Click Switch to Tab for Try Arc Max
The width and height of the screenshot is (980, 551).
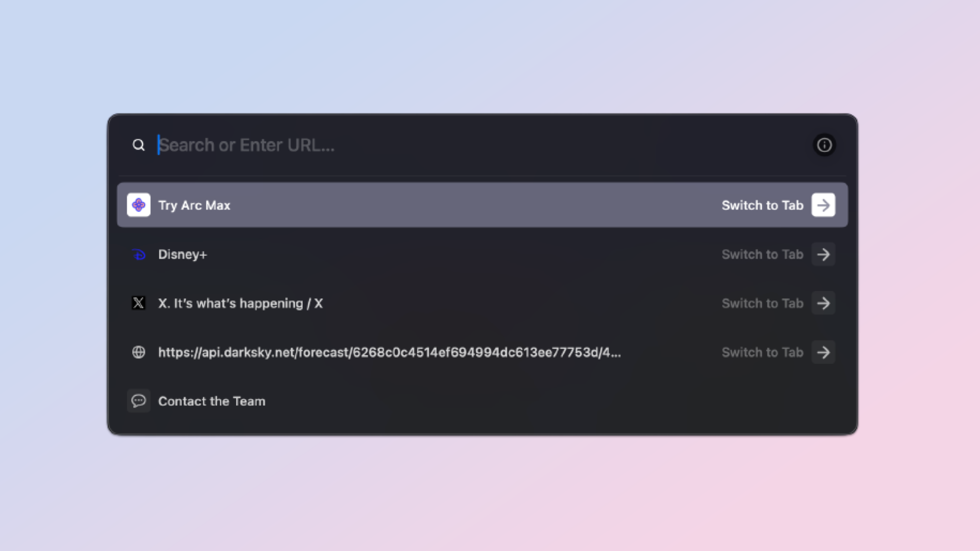(x=762, y=205)
